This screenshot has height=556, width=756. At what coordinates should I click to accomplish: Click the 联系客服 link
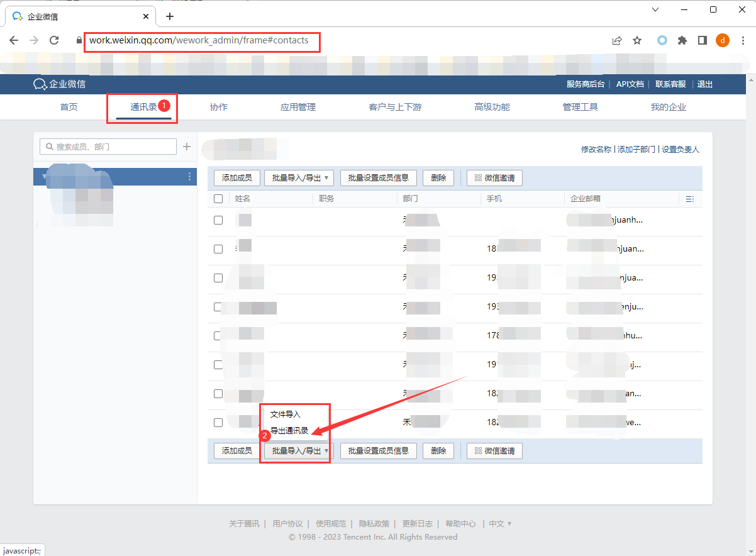coord(670,84)
